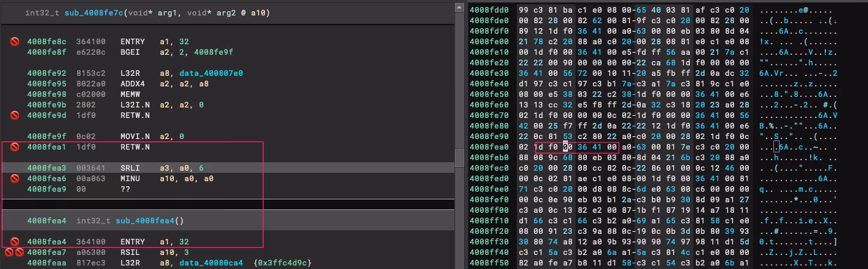This screenshot has width=868, height=269.
Task: Click the hex row address 4008fe00
Action: coord(489,41)
